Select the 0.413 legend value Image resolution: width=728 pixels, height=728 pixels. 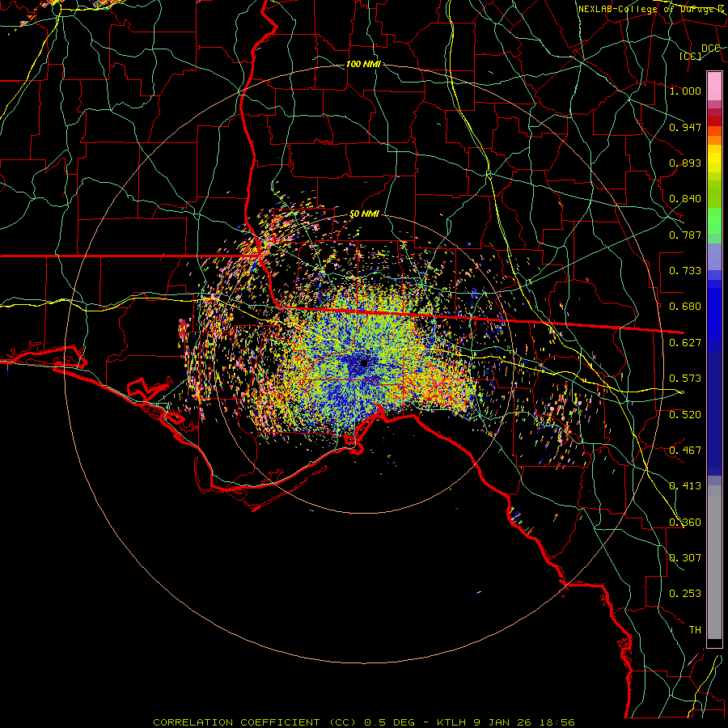[x=685, y=486]
